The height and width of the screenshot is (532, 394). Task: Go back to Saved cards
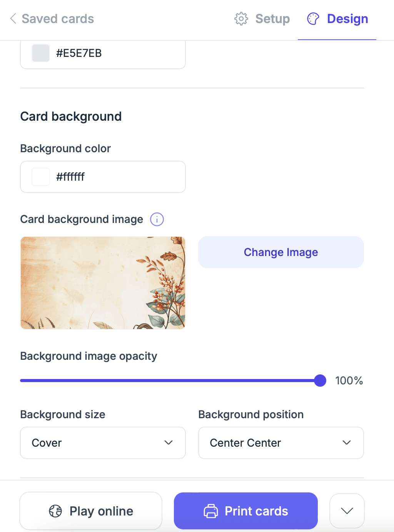point(58,18)
